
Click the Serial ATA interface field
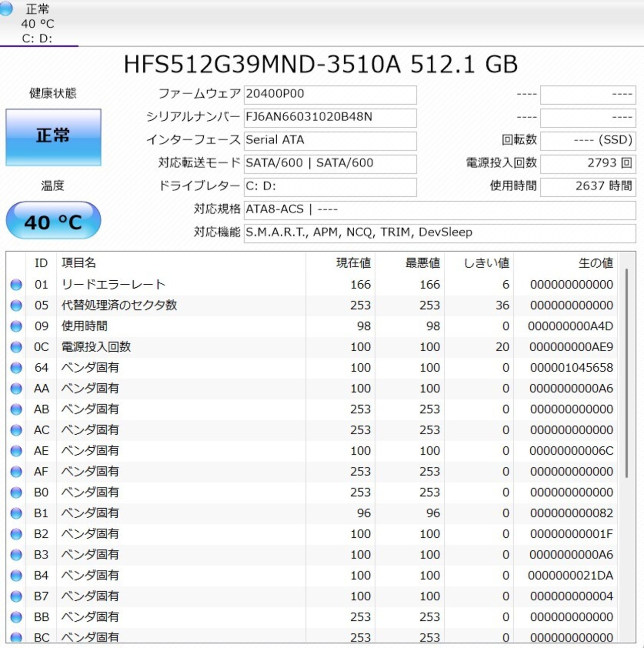point(330,140)
